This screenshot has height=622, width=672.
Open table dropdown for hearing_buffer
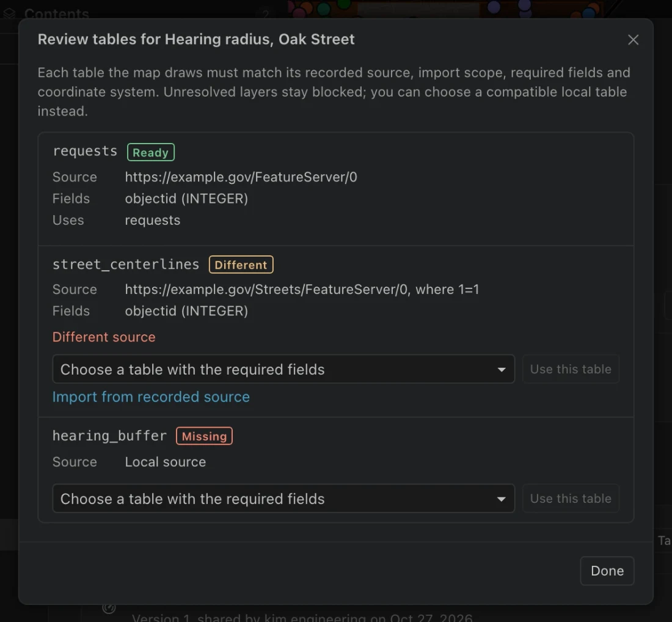point(283,499)
